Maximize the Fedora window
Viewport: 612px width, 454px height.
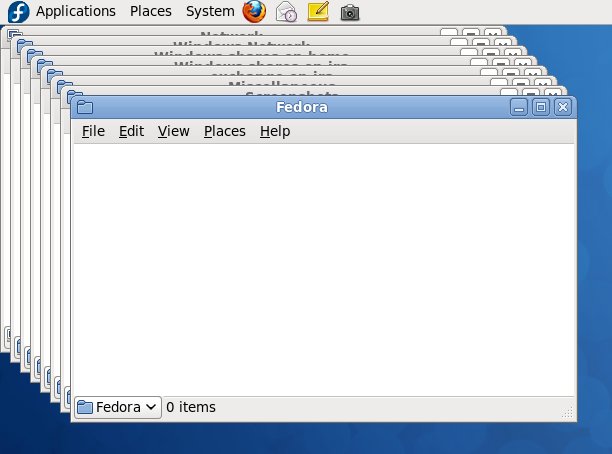[x=541, y=107]
